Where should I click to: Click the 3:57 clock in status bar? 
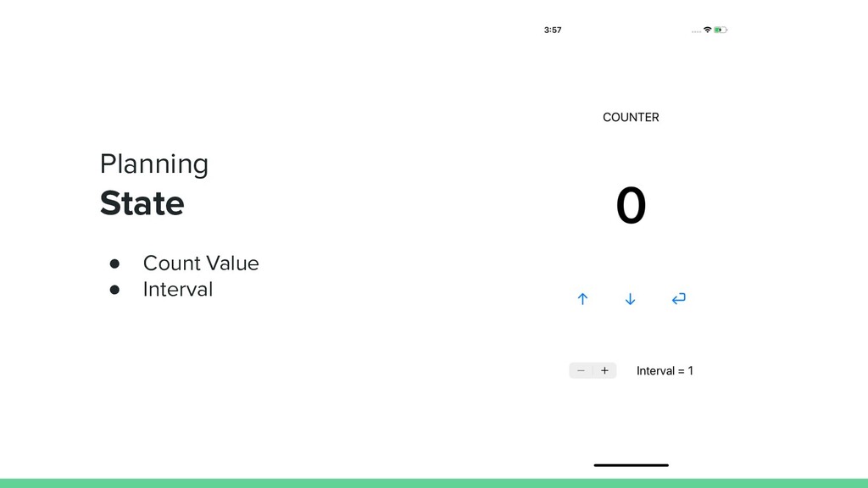pyautogui.click(x=553, y=30)
